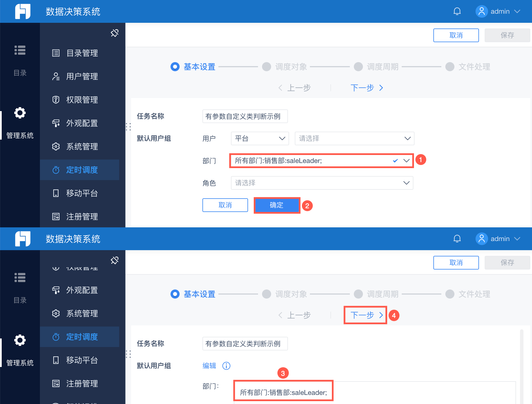
Task: Select the 管理系统 gear icon in upper screenshot
Action: point(20,113)
